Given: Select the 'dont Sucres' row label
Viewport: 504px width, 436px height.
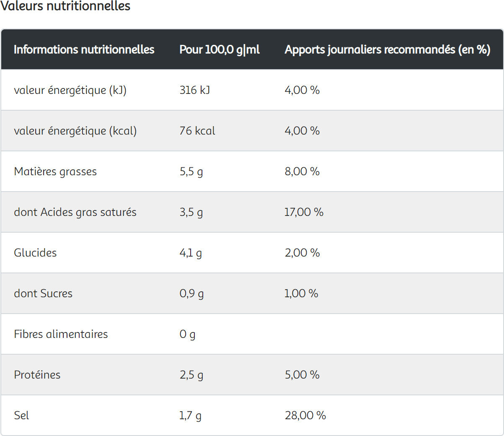Looking at the screenshot, I should point(43,293).
